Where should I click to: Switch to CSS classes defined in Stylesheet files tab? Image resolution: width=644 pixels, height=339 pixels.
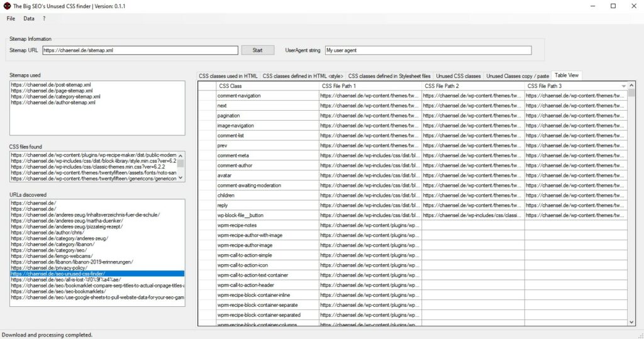click(389, 76)
